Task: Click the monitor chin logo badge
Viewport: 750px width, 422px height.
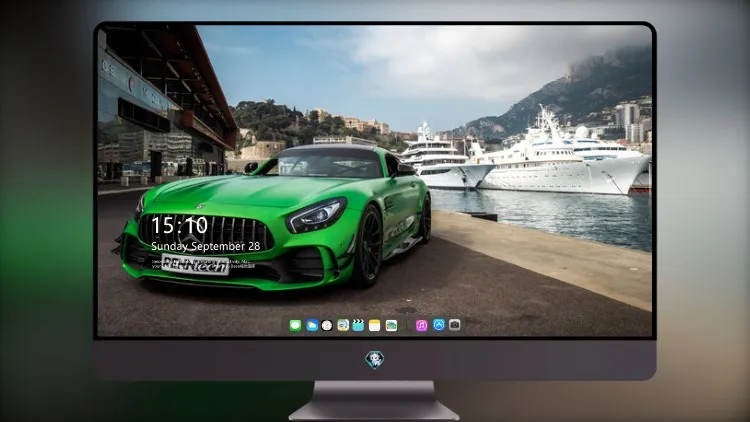Action: tap(375, 360)
